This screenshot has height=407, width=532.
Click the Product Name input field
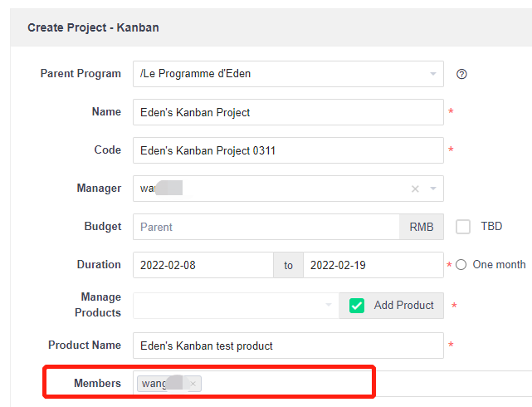(287, 345)
